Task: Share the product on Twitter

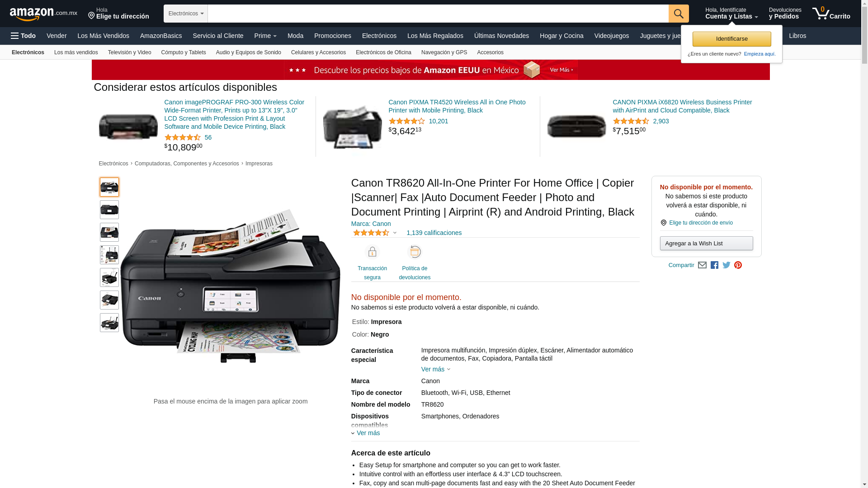Action: click(726, 265)
